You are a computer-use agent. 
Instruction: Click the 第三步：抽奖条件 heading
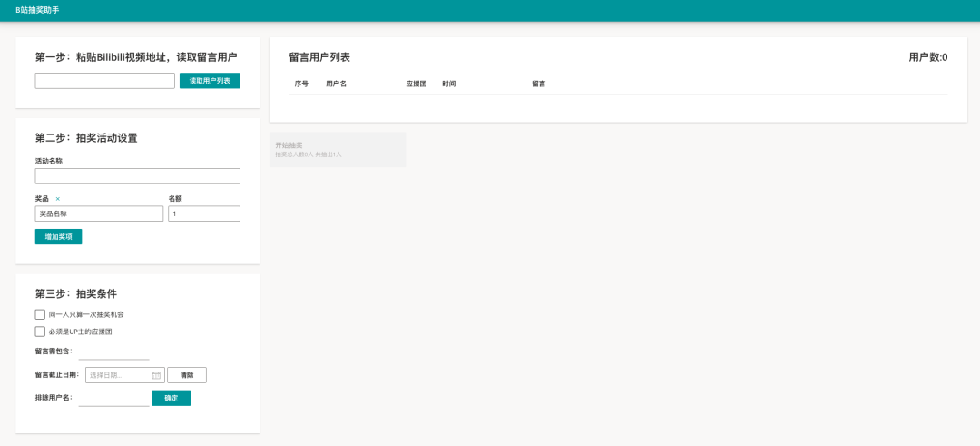pos(76,293)
